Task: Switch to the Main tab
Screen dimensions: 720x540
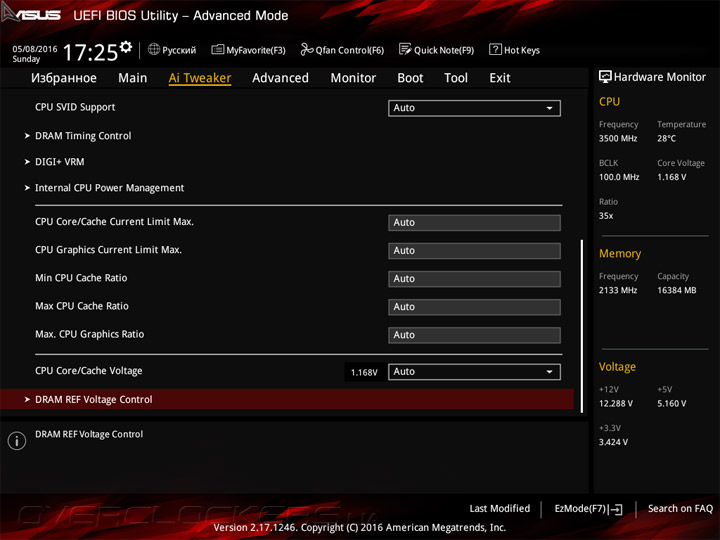Action: pyautogui.click(x=133, y=78)
